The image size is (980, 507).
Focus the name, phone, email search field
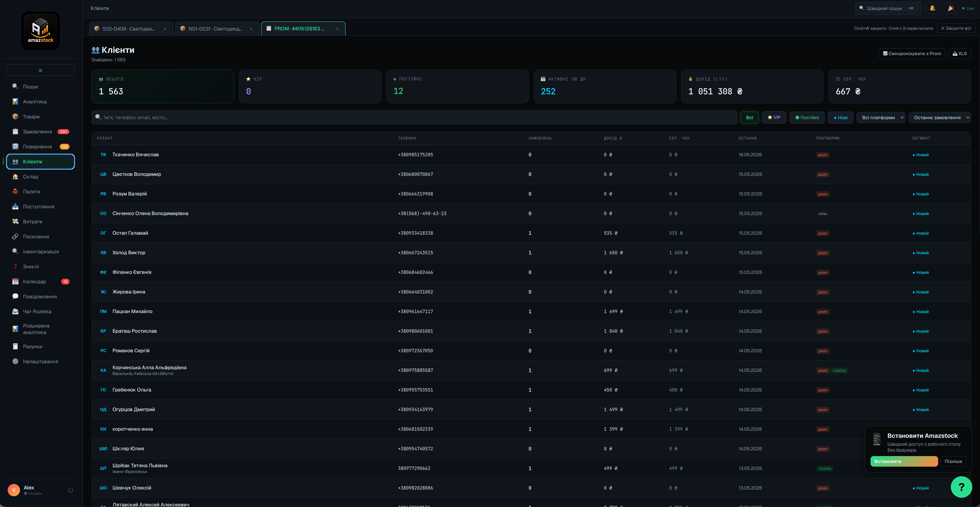[414, 117]
